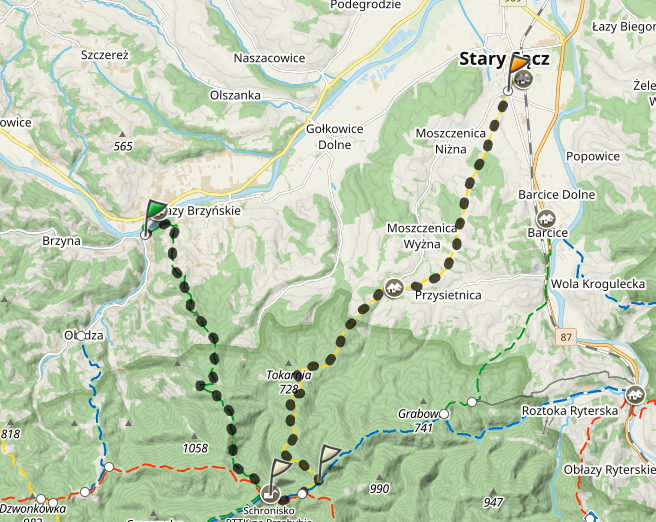Select the shelter icon near Przysietnica
The width and height of the screenshot is (656, 522).
393,288
